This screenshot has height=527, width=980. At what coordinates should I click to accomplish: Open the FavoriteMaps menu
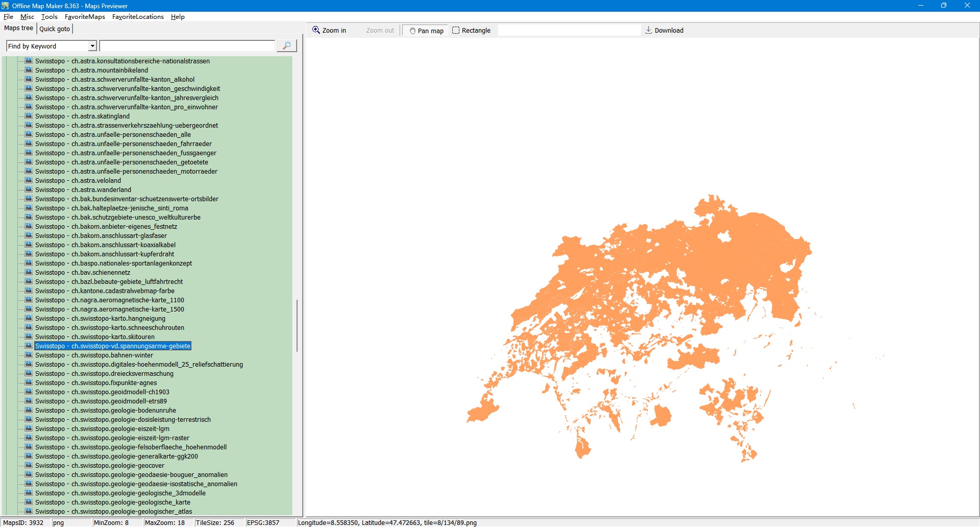[x=85, y=17]
